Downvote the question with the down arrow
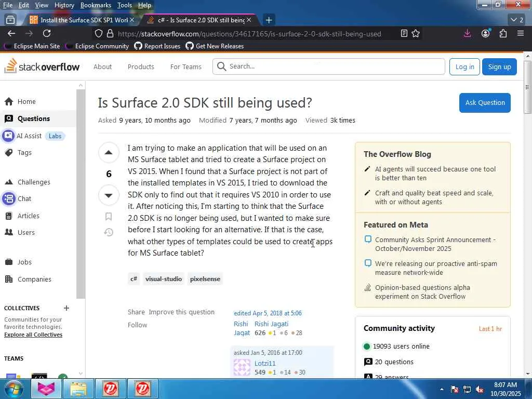The width and height of the screenshot is (532, 399). 109,195
